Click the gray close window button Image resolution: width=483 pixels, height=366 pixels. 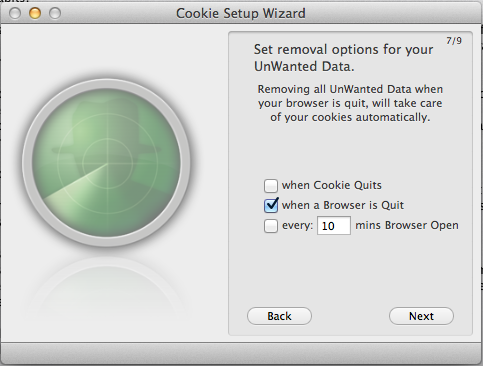15,13
